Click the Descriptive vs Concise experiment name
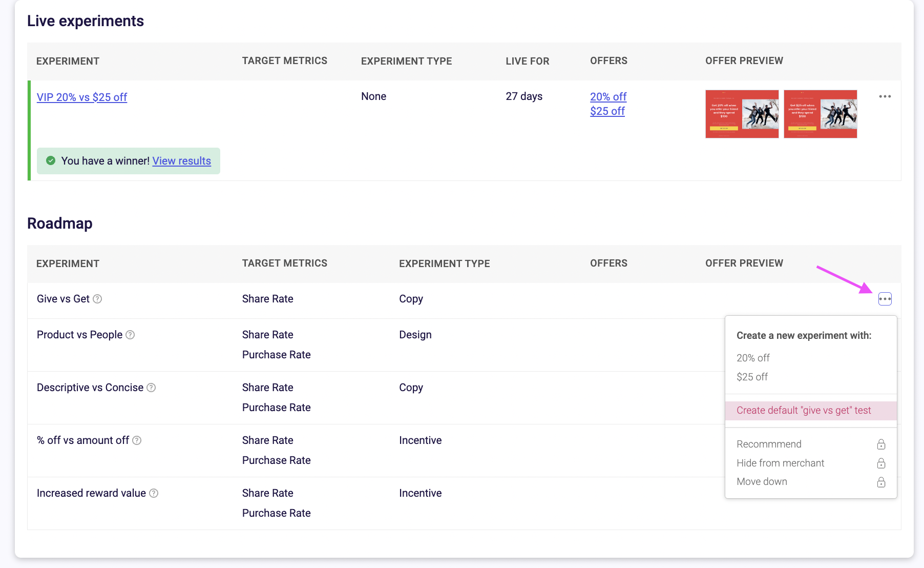This screenshot has height=568, width=924. (90, 388)
